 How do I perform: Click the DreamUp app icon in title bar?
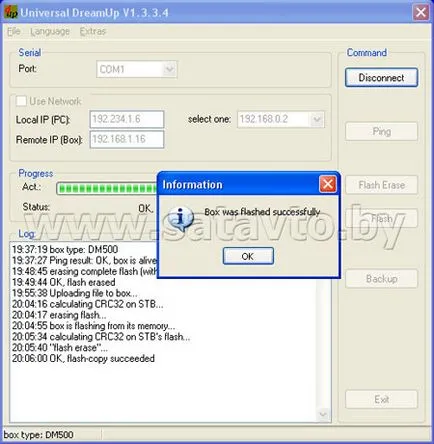(11, 13)
